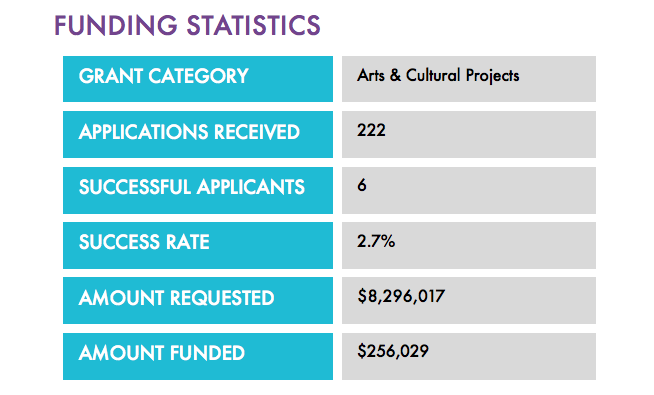Click the 2.7% success rate value
The image size is (654, 395).
tap(376, 241)
